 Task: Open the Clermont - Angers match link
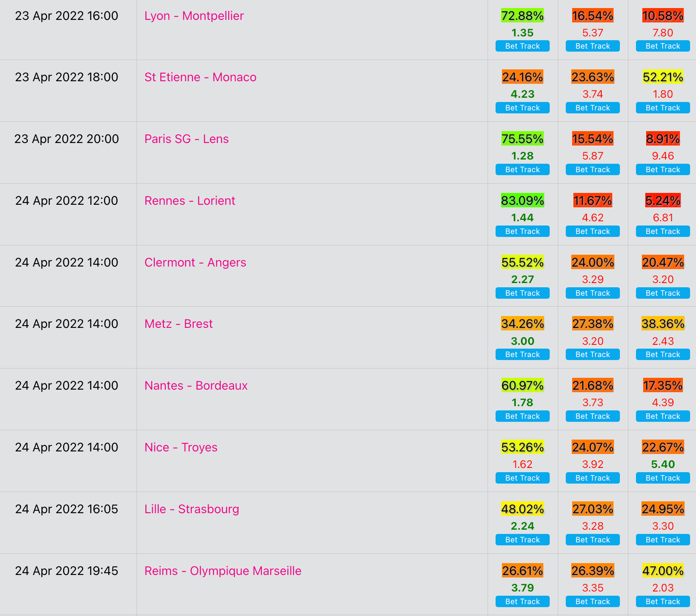(195, 263)
